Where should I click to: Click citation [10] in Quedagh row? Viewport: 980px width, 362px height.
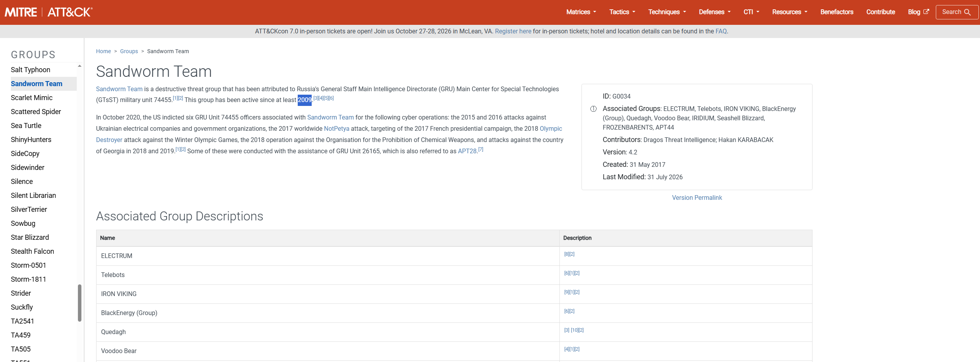point(575,330)
